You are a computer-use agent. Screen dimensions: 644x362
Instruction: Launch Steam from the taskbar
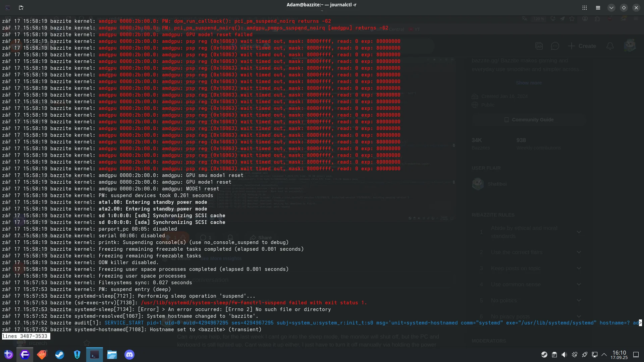tap(59, 354)
